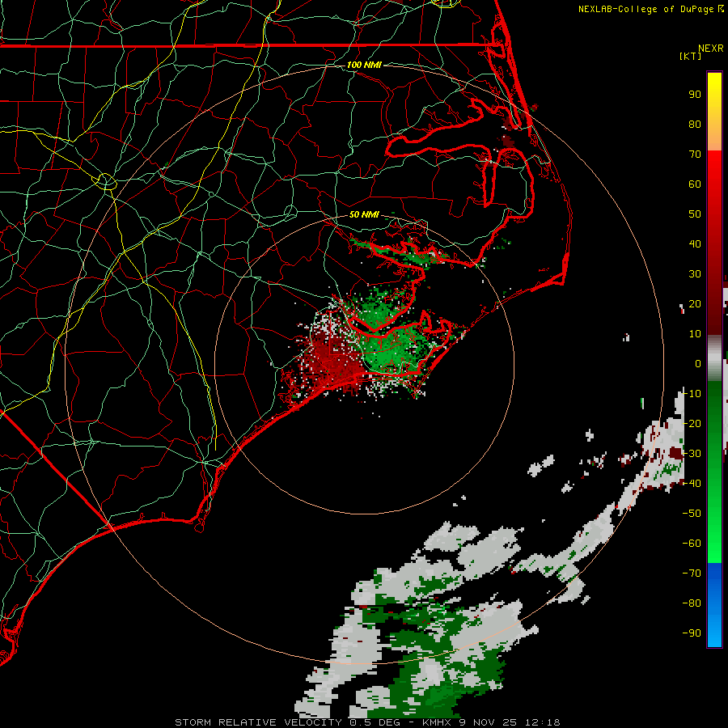Viewport: 728px width, 728px height.
Task: Click the -50 value on the velocity scale
Action: coord(692,514)
